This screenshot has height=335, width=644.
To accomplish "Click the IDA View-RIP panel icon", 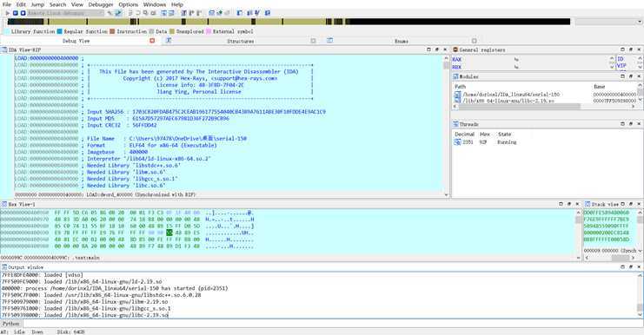I will point(4,49).
